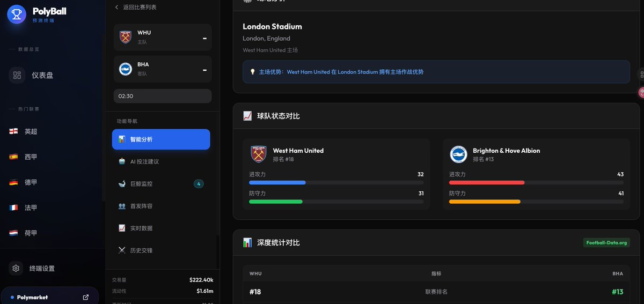Click 联赛排名 row label

click(x=436, y=292)
